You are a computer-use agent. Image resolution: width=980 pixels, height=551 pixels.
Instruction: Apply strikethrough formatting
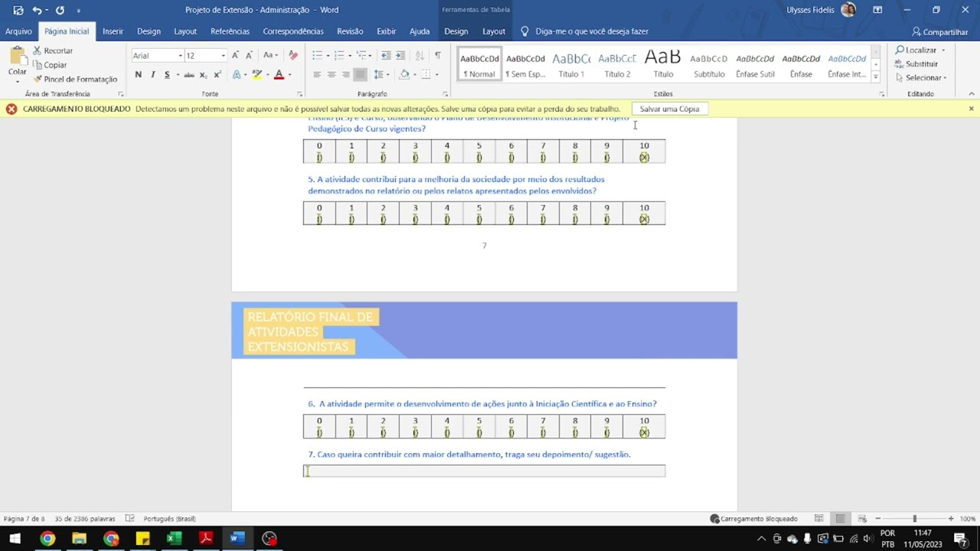click(188, 74)
